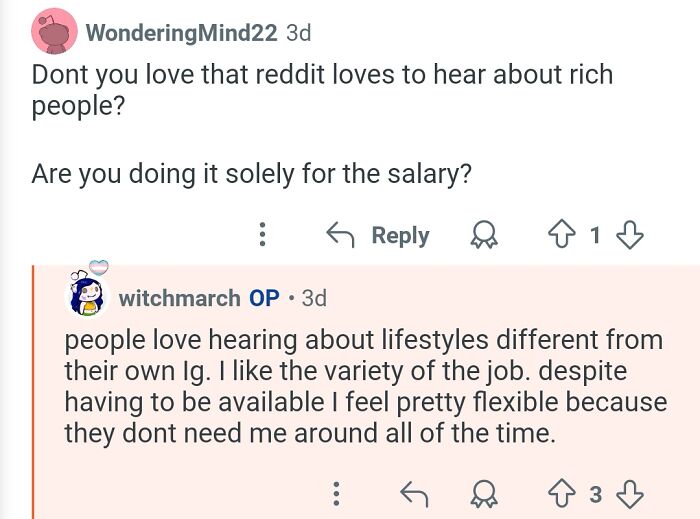Click the vote count on witchmarch's reply
This screenshot has height=519, width=700.
[596, 493]
